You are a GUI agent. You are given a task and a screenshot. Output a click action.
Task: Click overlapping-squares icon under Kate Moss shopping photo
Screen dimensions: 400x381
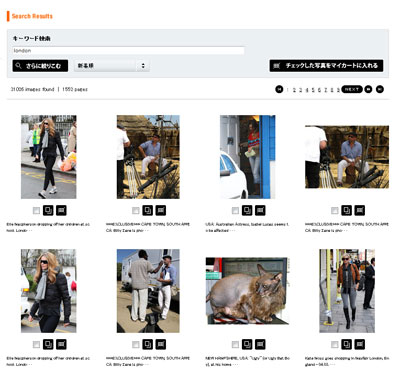(346, 344)
